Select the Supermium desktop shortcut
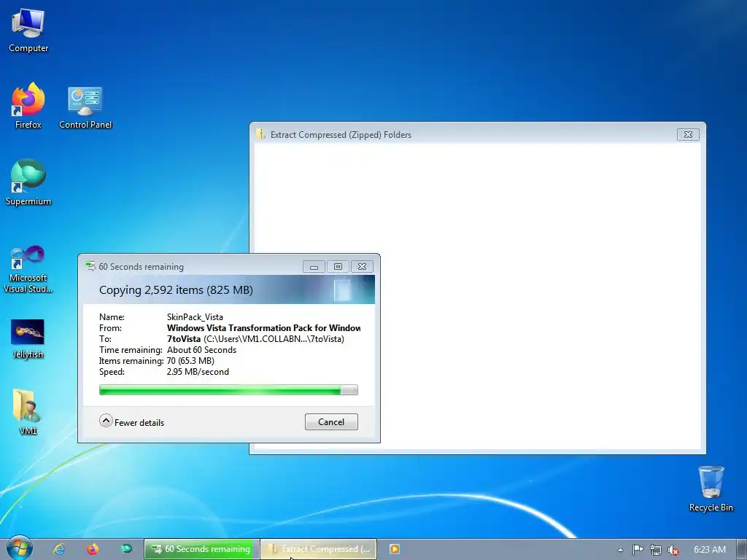 (x=28, y=182)
